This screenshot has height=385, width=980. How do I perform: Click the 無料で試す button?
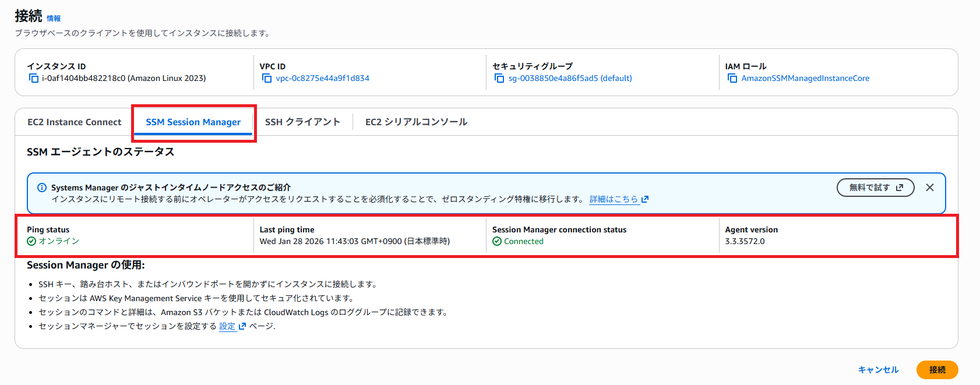click(875, 188)
